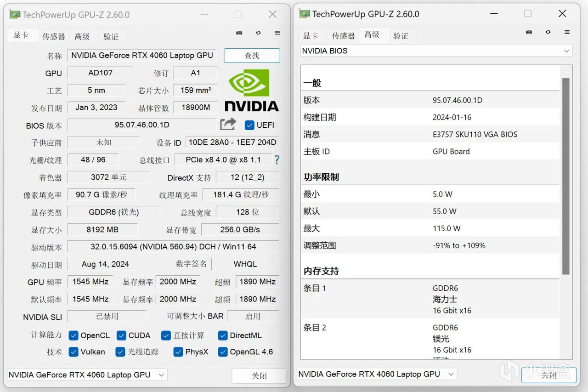Toggle the PhysX checkbox

pos(178,352)
